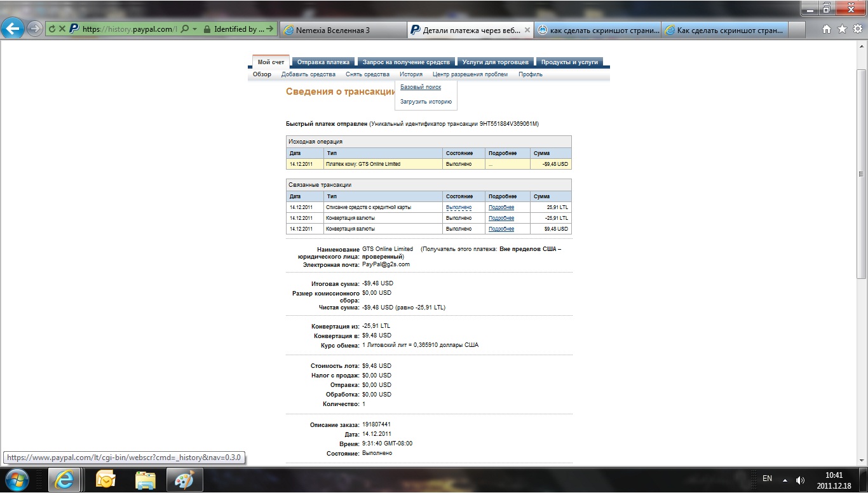Screen dimensions: 868x495
Task: Click the Refresh icon in address bar
Action: pos(52,29)
